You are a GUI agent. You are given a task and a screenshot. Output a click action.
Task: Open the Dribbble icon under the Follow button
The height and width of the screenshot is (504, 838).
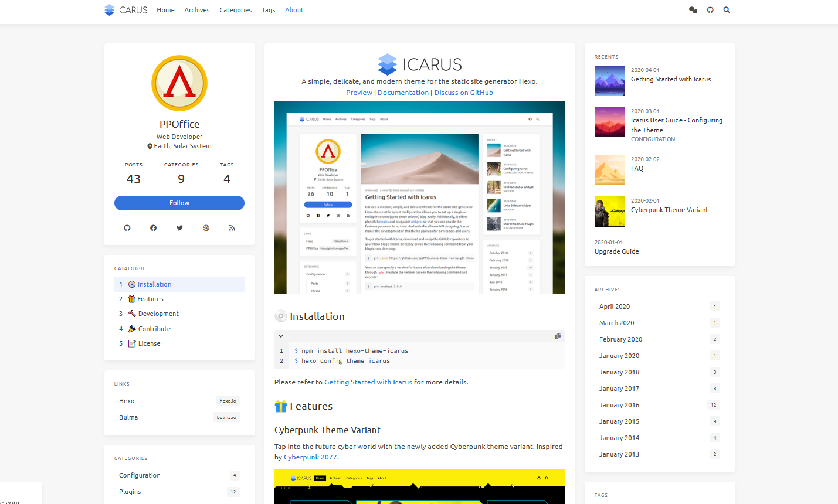pos(206,228)
